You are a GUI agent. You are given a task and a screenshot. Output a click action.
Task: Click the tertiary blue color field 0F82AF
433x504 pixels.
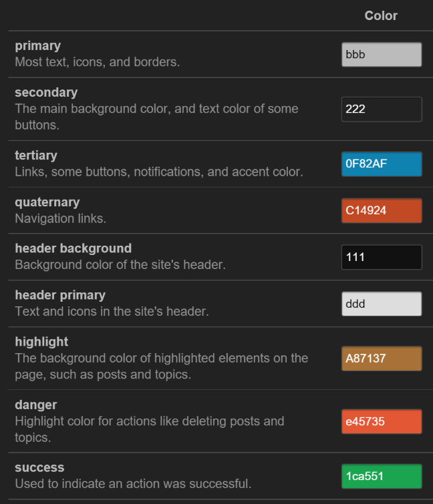[x=381, y=164]
